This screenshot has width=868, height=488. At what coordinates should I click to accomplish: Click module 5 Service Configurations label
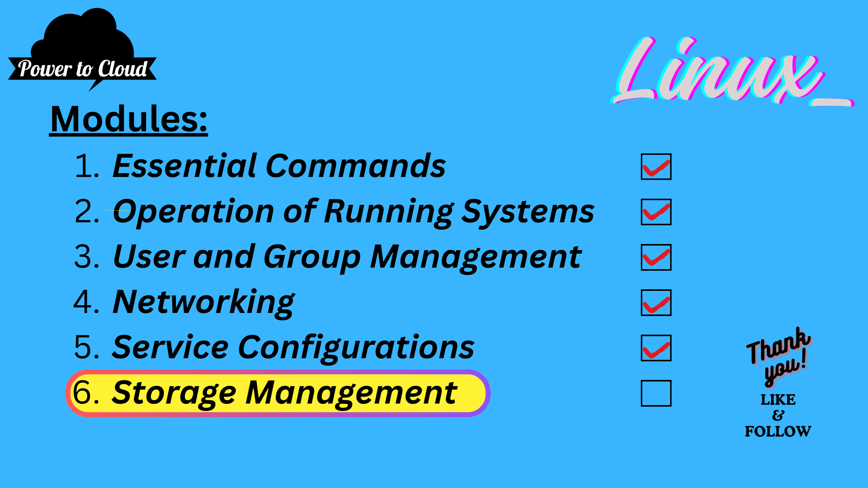292,345
